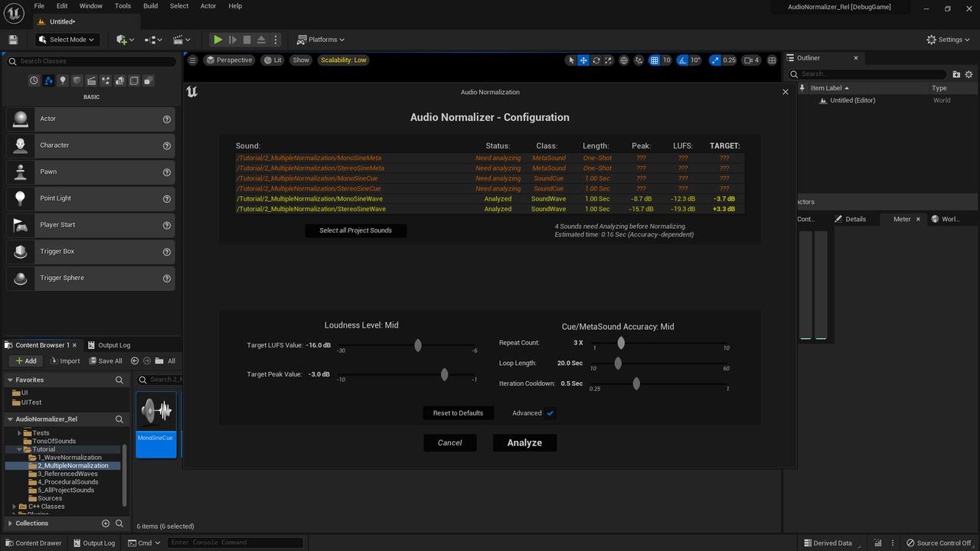980x551 pixels.
Task: Open Outliner settings gear icon
Action: point(969,74)
